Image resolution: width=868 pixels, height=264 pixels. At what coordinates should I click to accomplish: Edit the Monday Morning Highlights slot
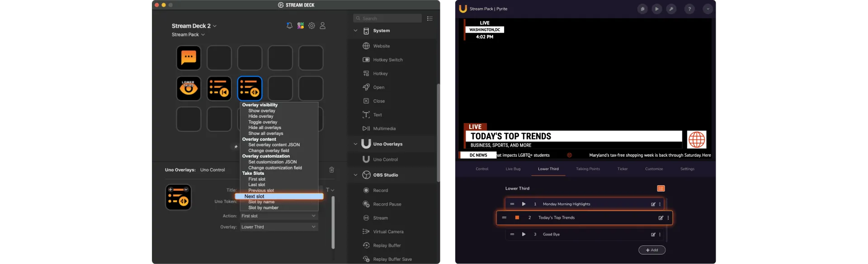(653, 204)
